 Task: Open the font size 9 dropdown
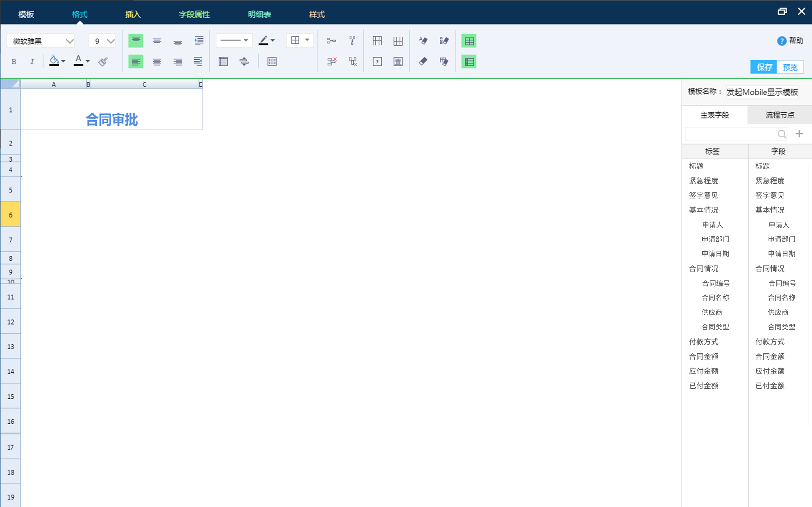point(111,41)
